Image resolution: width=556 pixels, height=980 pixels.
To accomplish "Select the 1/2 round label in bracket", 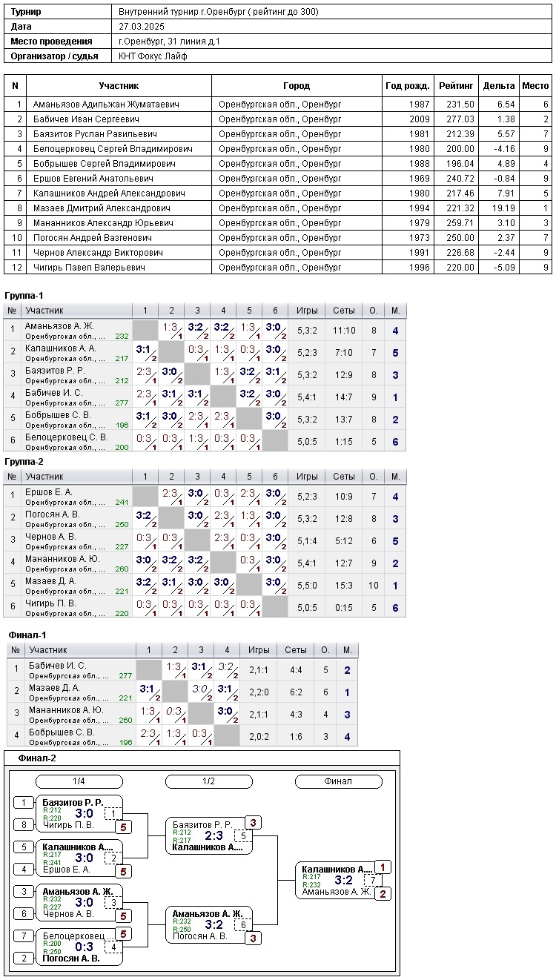I will [x=208, y=781].
